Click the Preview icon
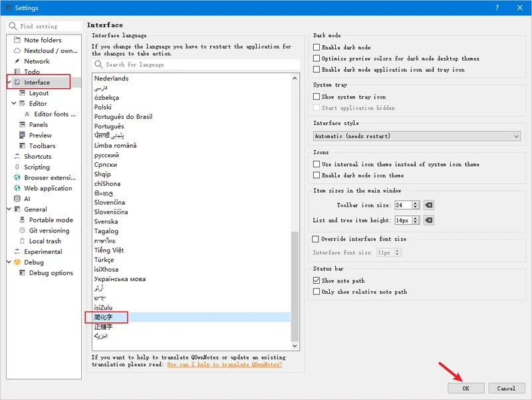532x400 pixels. (22, 135)
